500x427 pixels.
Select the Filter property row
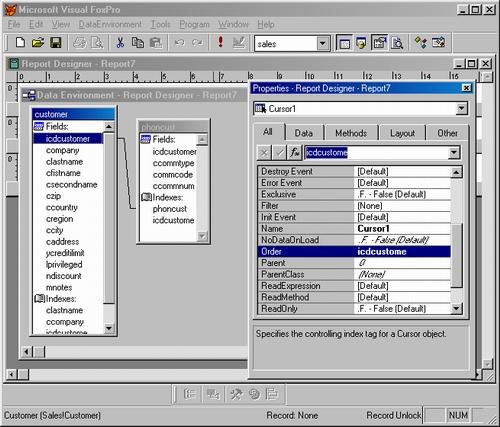354,206
